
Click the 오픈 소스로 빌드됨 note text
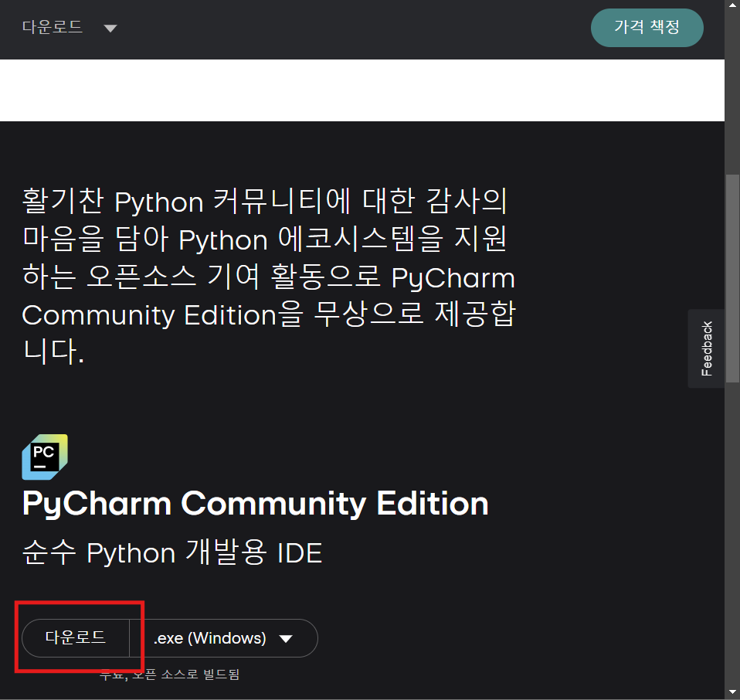click(185, 675)
